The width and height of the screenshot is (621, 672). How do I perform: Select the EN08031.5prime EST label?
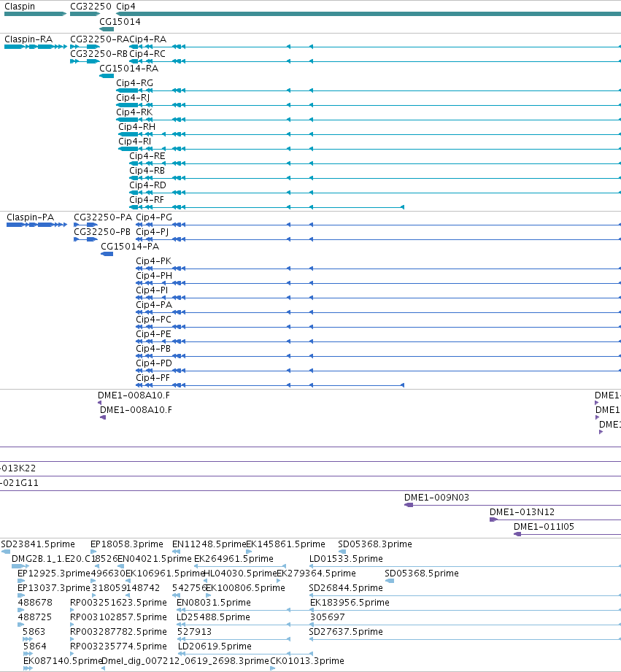point(214,602)
